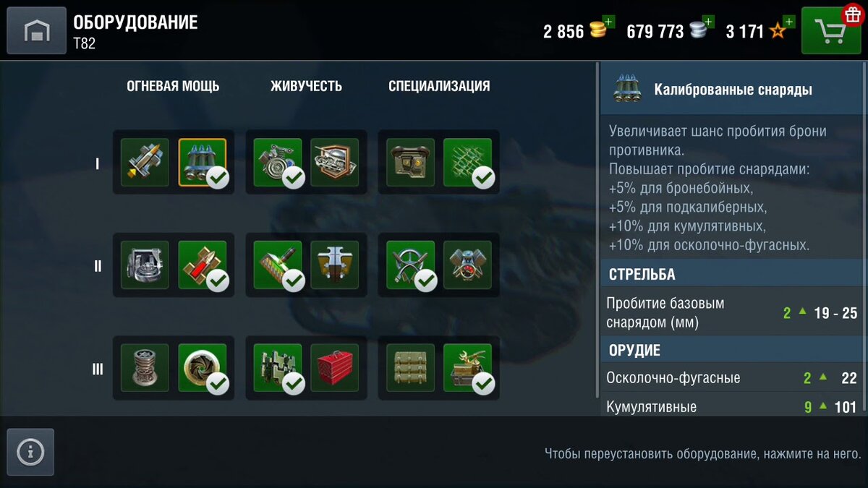The image size is (868, 488).
Task: Toggle the checked crossed-wrenches icon in specialization row II
Action: [410, 265]
